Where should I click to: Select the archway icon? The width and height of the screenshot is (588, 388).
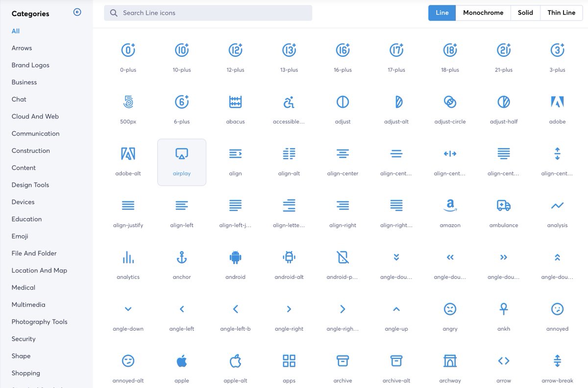[450, 361]
